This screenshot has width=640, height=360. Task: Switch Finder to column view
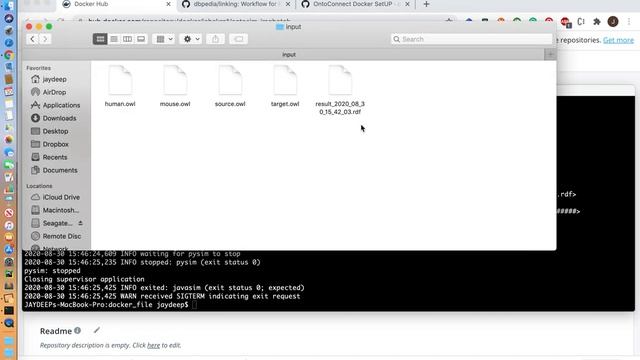(127, 39)
